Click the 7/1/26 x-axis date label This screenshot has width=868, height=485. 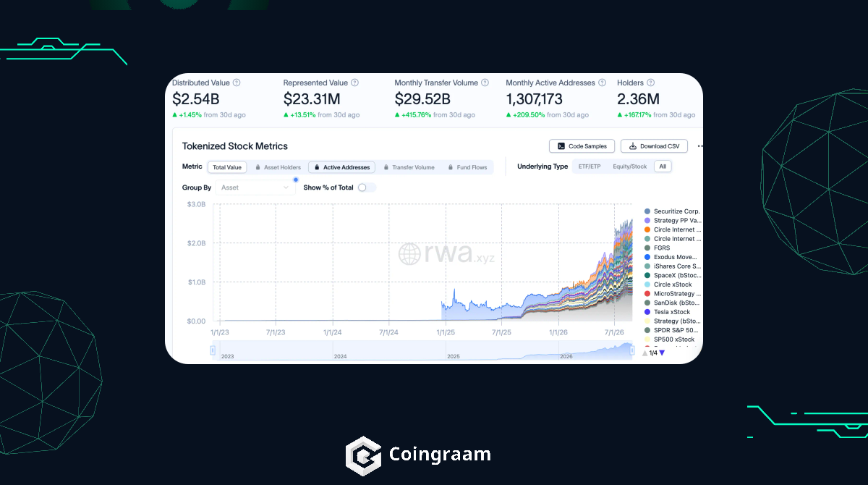coord(614,332)
